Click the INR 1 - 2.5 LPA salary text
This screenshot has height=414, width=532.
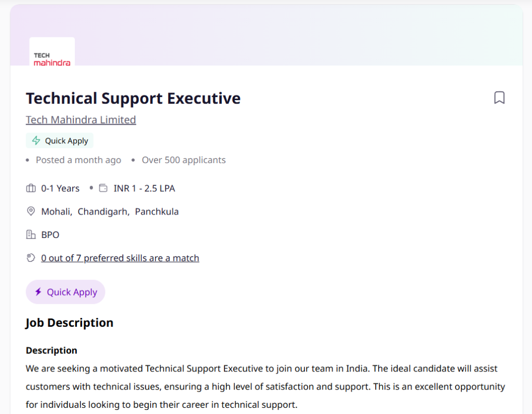[x=144, y=189]
